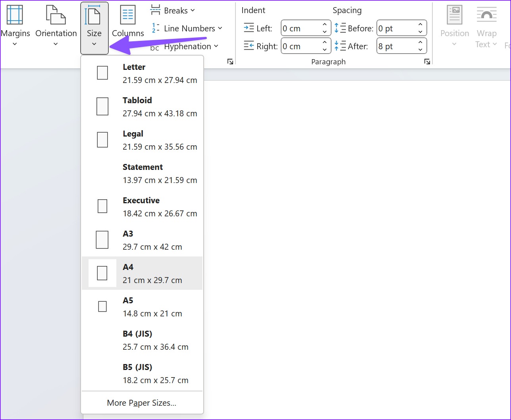Screen dimensions: 511x420
Task: Click the Orientation pages icon
Action: (56, 15)
